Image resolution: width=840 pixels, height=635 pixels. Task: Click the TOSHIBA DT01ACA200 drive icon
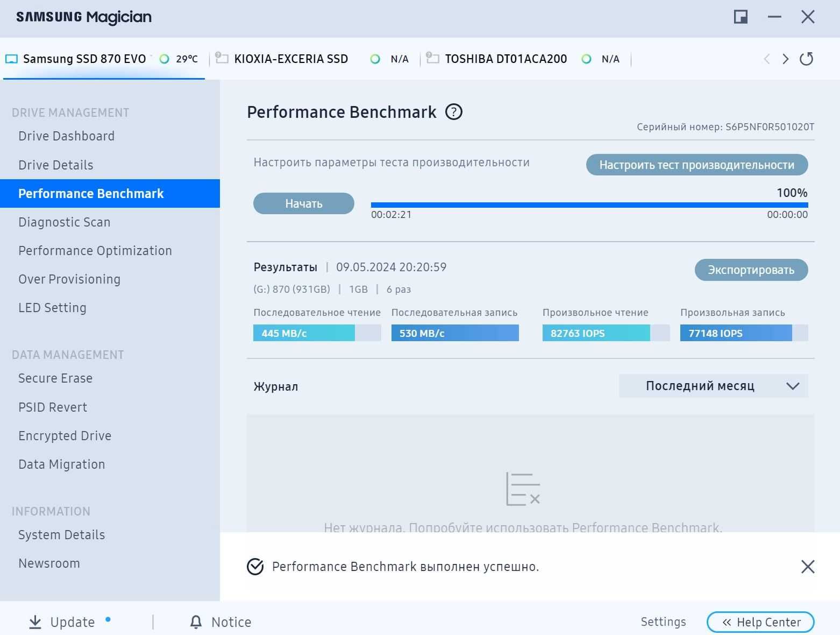[x=432, y=58]
